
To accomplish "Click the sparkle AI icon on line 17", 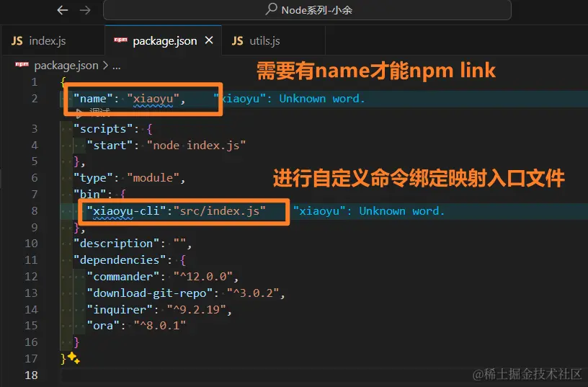I will (73, 358).
